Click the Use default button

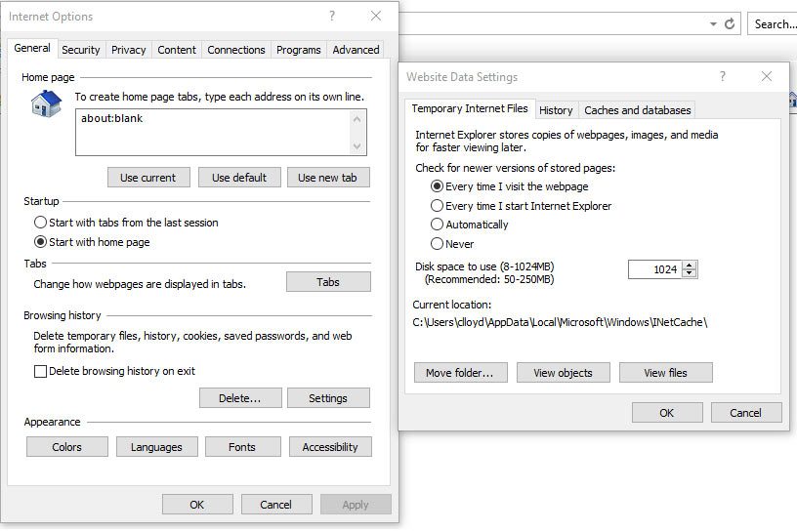coord(239,178)
